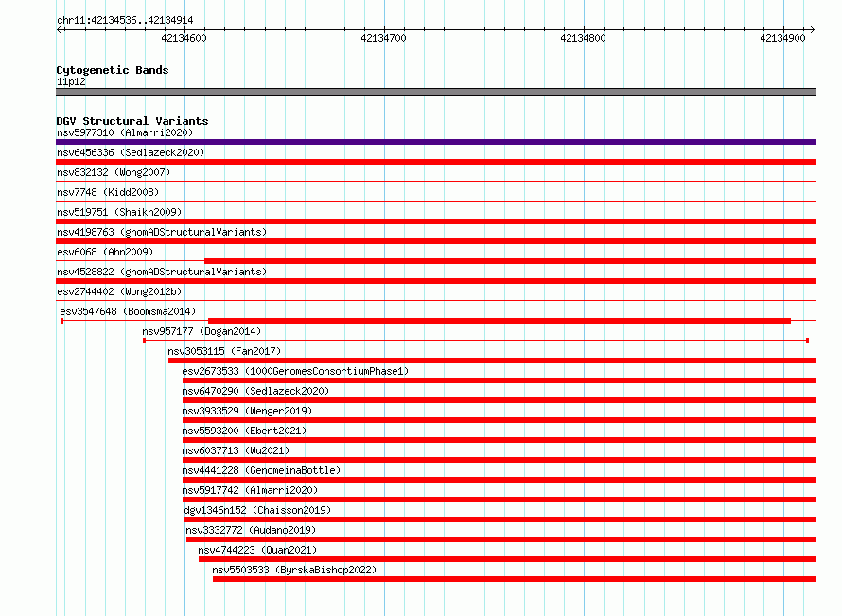Open the nsv6456336 (Sedlazeck2020) variant label
This screenshot has width=842, height=616.
(x=131, y=152)
